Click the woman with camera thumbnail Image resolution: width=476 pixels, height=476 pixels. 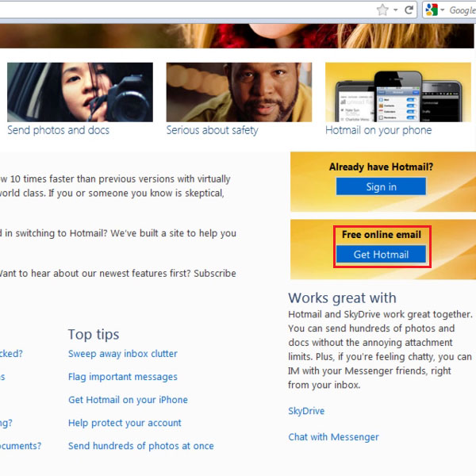(80, 92)
